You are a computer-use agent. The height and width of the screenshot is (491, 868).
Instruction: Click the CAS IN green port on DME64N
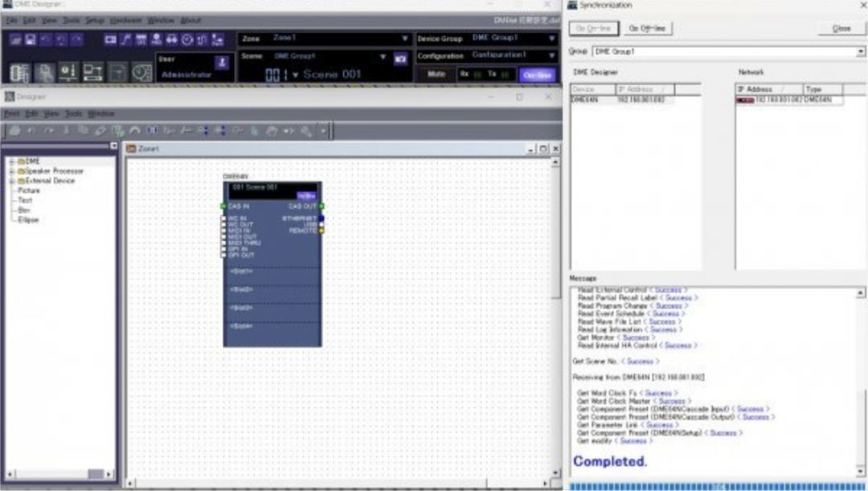223,206
